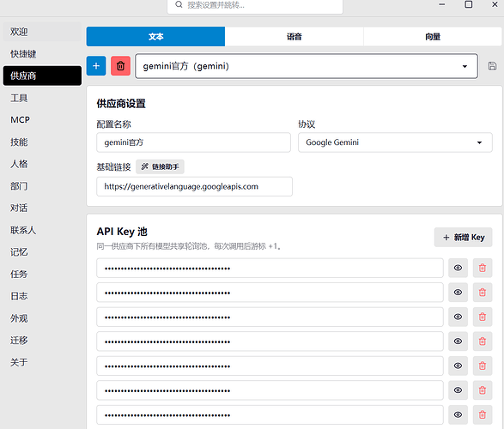Screen dimensions: 504x429
Task: Delete the first API key in the pool
Action: [483, 268]
